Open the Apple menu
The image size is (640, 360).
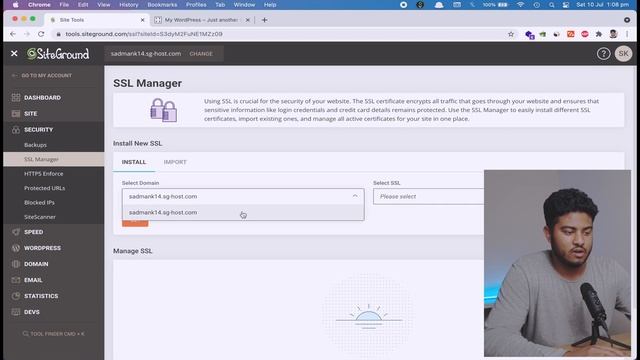[16, 4]
